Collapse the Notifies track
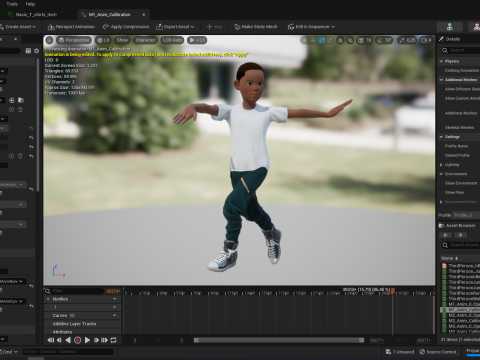The width and height of the screenshot is (480, 360). [x=48, y=299]
